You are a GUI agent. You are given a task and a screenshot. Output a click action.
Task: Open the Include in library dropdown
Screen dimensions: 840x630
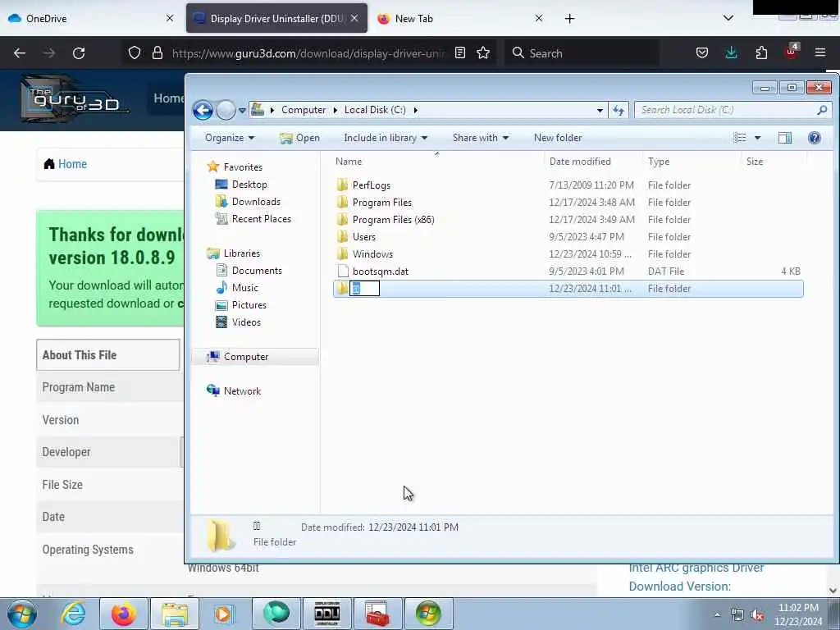pyautogui.click(x=386, y=138)
